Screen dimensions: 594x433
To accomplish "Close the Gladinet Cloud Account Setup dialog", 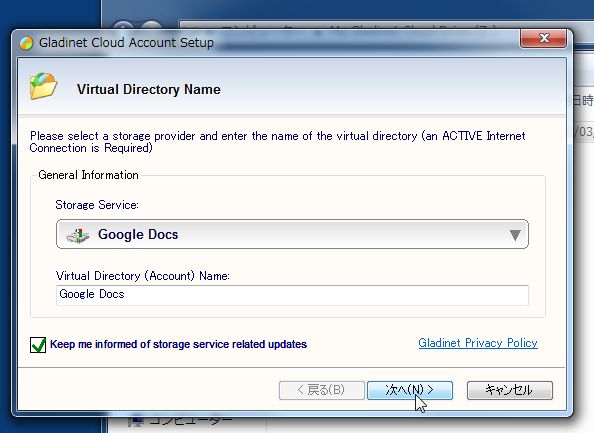I will (544, 38).
